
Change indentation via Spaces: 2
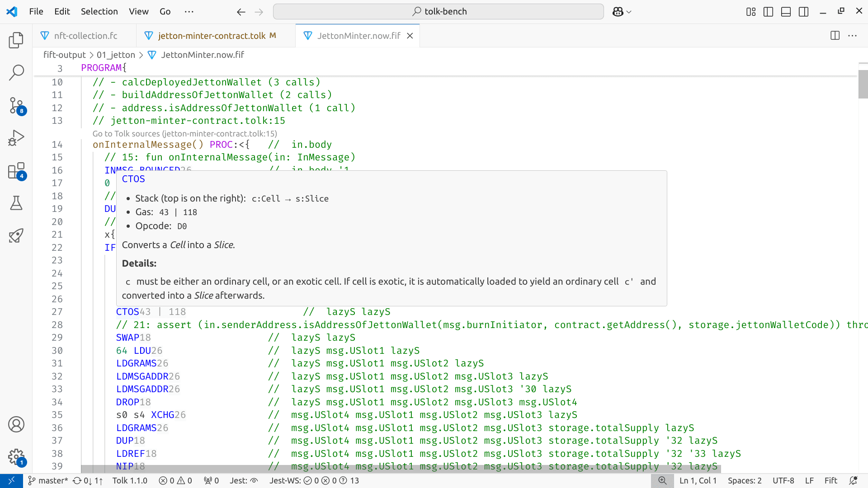[x=745, y=481]
